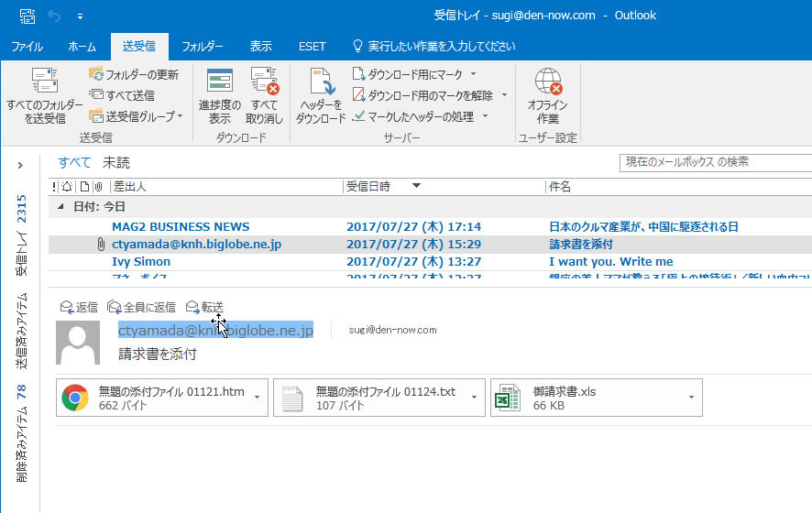This screenshot has width=812, height=513.
Task: Click the mailbox search field
Action: [x=716, y=162]
